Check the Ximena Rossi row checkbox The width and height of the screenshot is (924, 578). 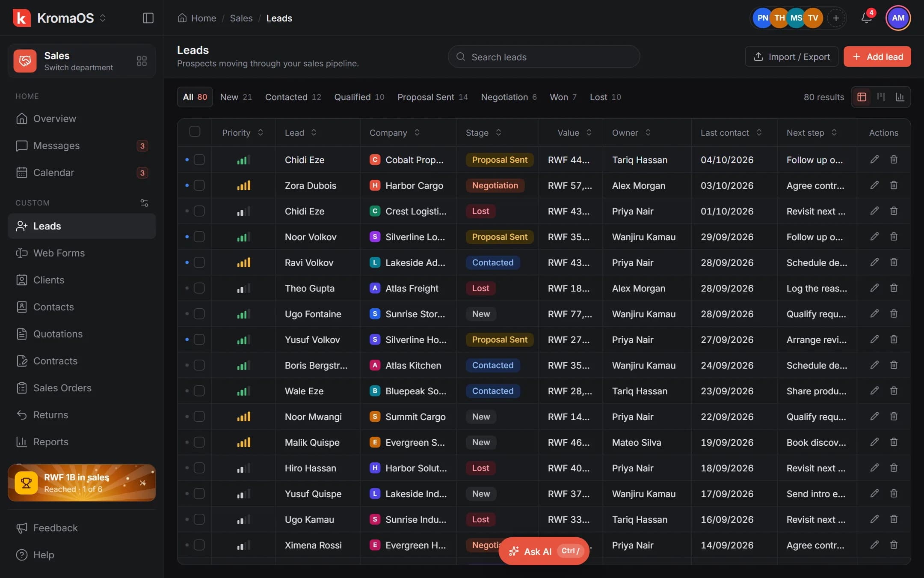(x=199, y=545)
